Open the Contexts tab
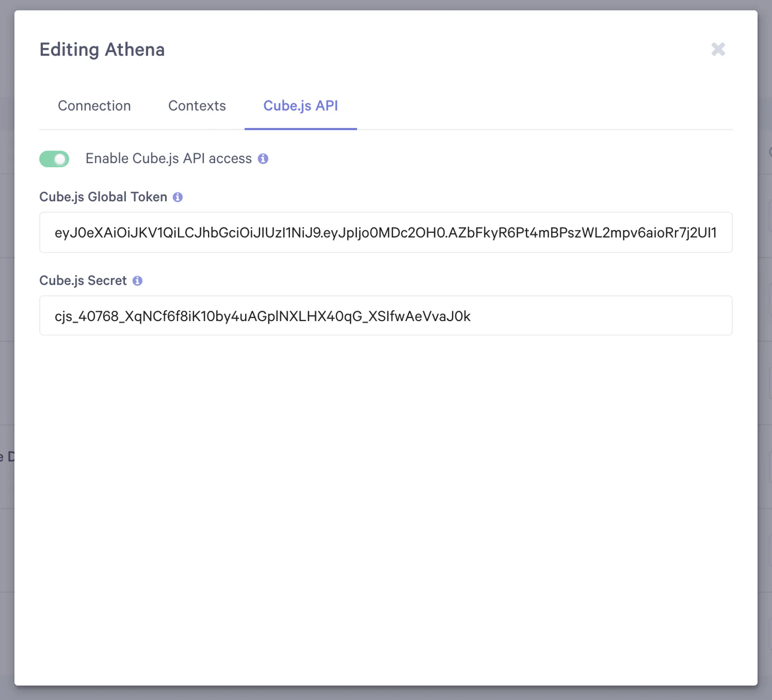The width and height of the screenshot is (772, 700). [x=197, y=106]
